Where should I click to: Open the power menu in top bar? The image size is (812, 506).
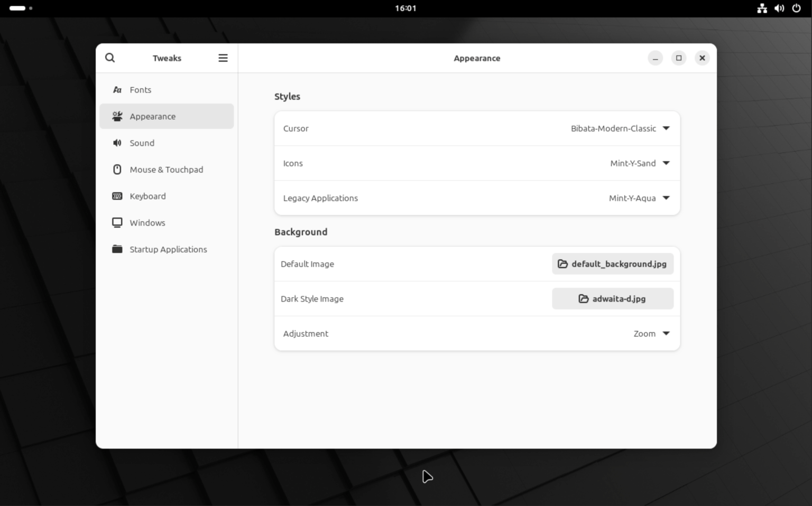(x=797, y=8)
